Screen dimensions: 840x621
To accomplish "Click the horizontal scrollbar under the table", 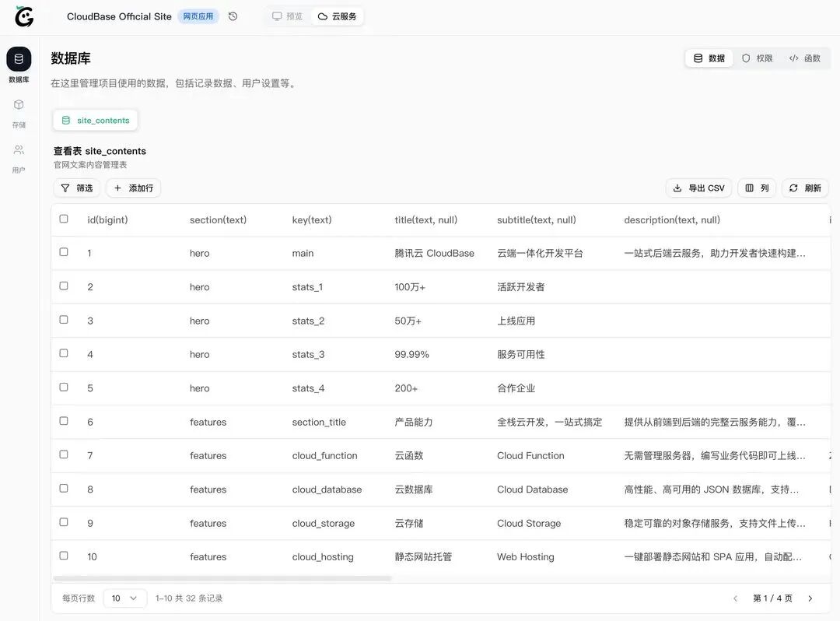I will coord(222,579).
